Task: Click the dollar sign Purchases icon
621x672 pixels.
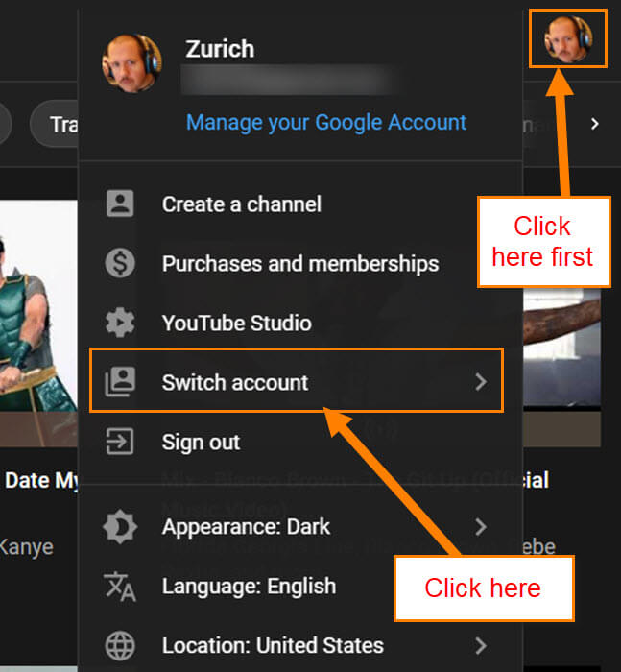Action: (x=120, y=263)
